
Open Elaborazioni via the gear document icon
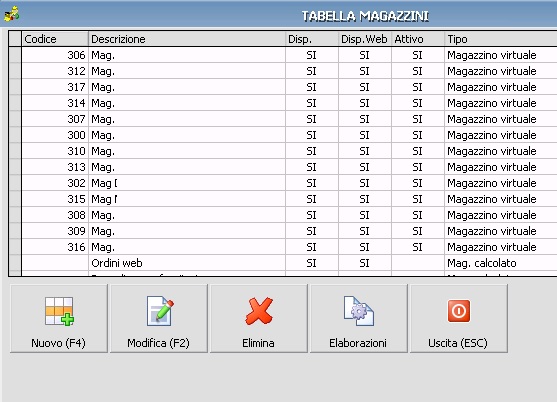pyautogui.click(x=358, y=311)
